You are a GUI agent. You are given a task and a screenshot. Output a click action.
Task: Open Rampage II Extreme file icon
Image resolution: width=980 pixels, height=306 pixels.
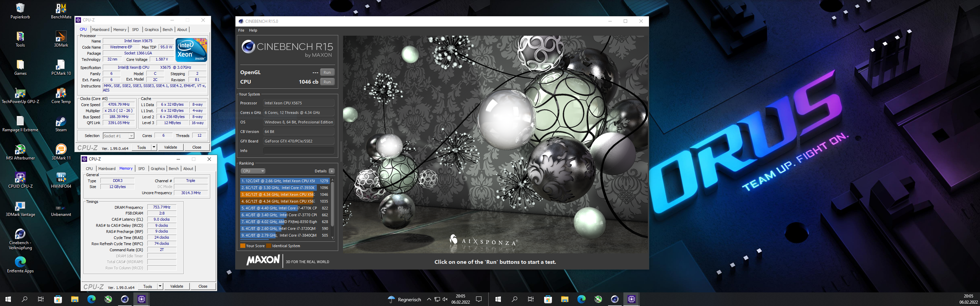pyautogui.click(x=20, y=124)
